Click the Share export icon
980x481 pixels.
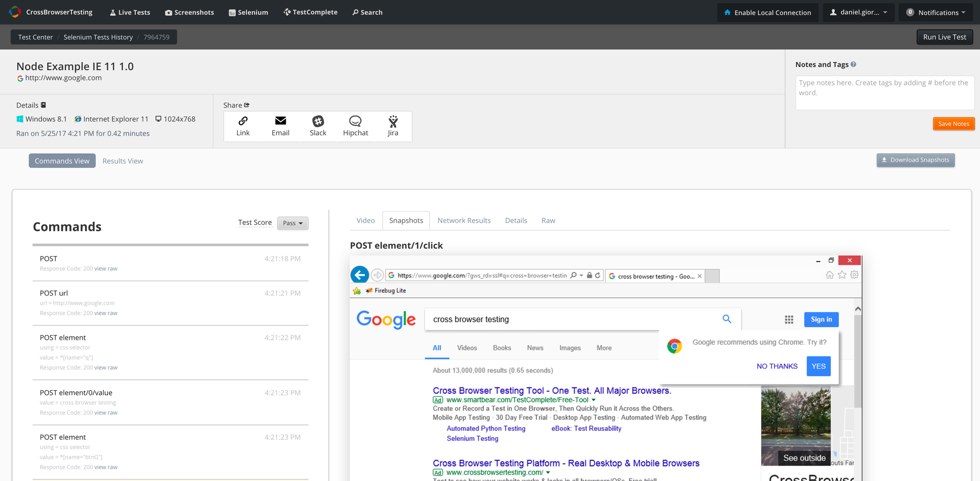247,105
